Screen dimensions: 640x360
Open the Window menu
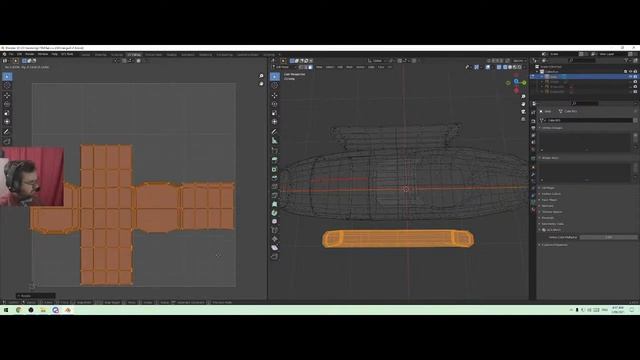pyautogui.click(x=43, y=54)
